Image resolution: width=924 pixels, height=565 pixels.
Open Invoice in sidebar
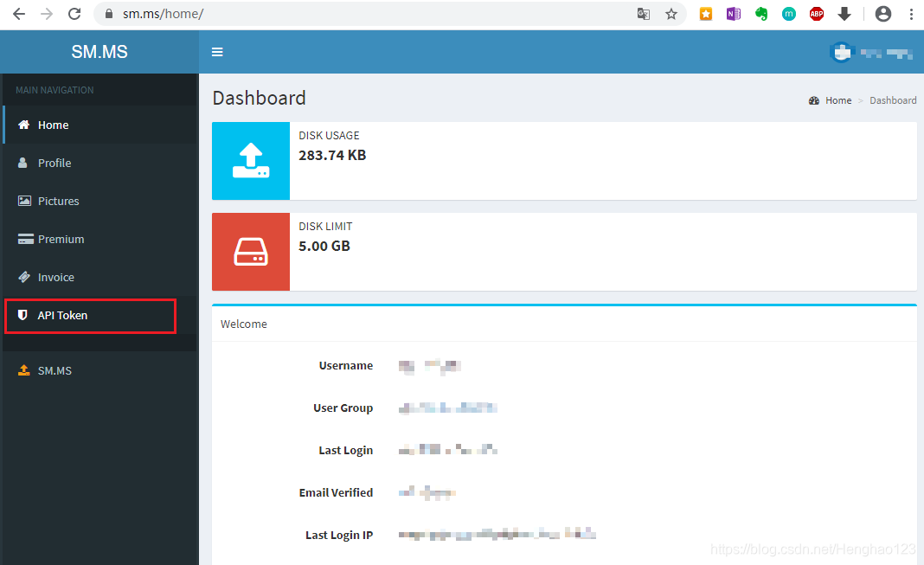point(100,277)
